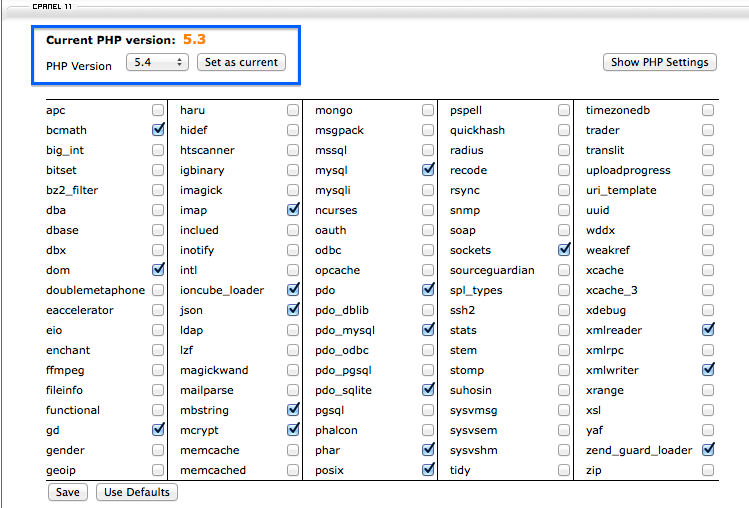Enable the ldap checkbox
This screenshot has width=749, height=508.
click(293, 330)
